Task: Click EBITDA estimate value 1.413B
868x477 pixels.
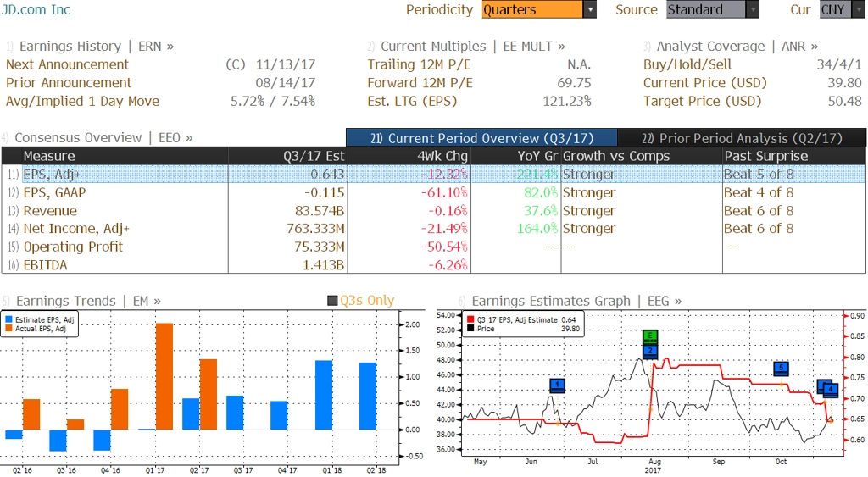Action: pyautogui.click(x=323, y=265)
